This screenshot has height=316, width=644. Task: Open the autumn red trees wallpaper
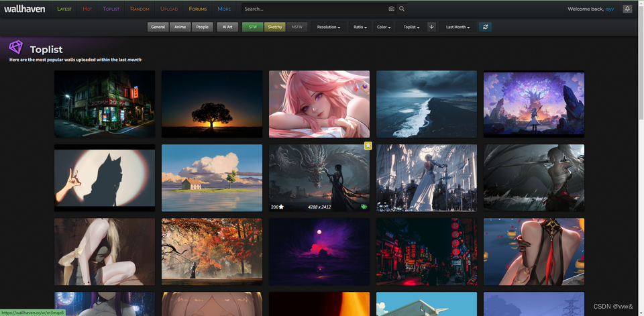click(212, 252)
